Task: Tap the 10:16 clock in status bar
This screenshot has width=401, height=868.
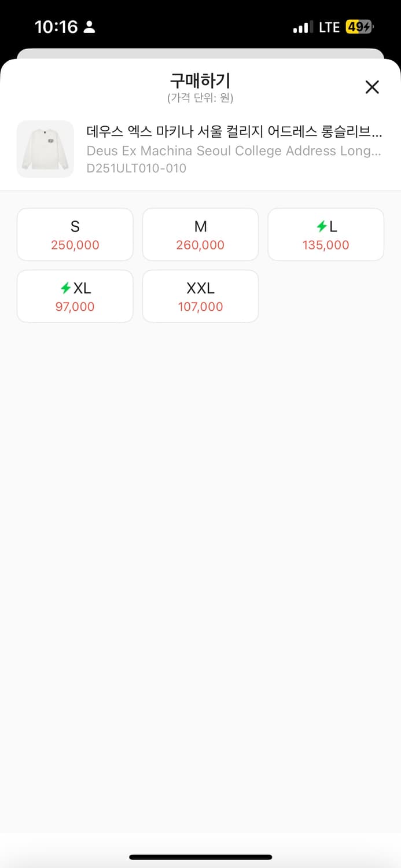Action: point(56,27)
